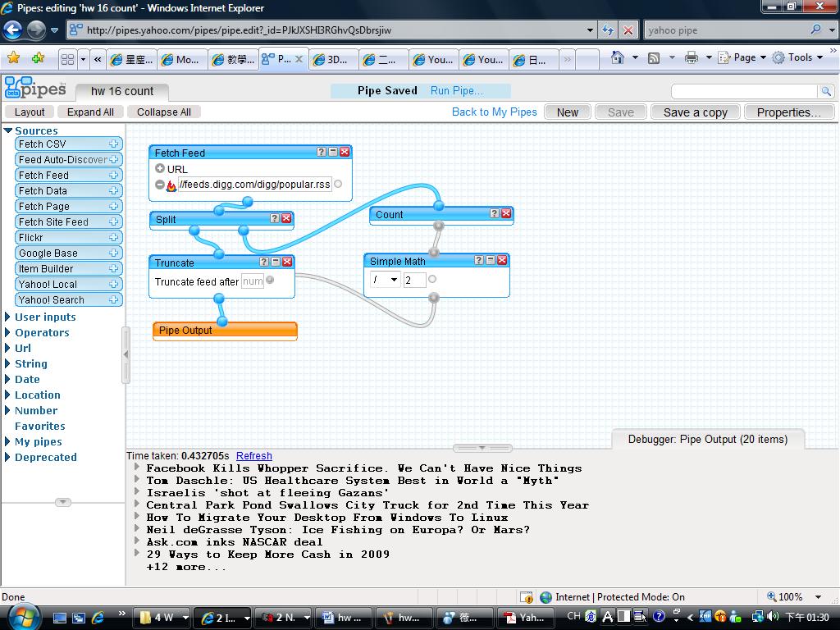
Task: Expand the User inputs category
Action: pyautogui.click(x=7, y=317)
